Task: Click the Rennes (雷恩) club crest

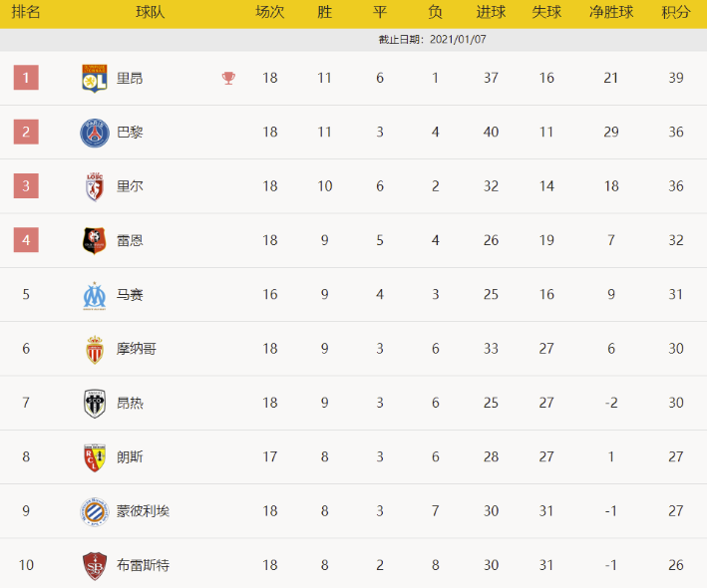Action: 95,240
